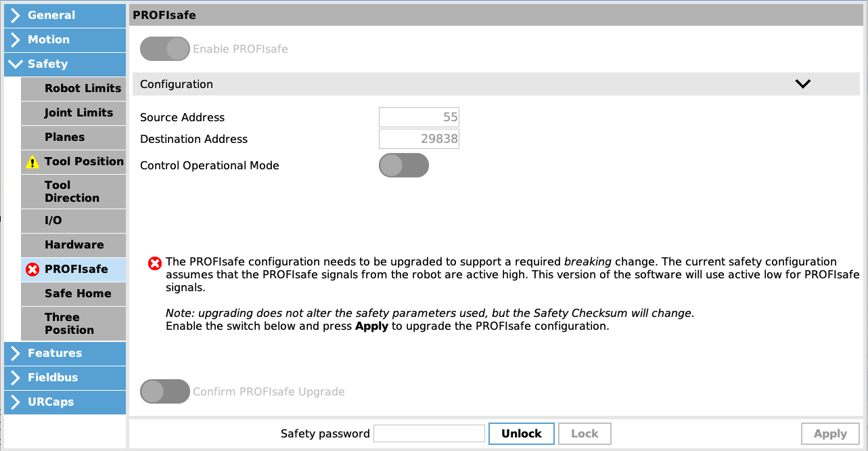Expand the Motion sidebar section
Viewport: 868px width, 451px height.
(65, 39)
